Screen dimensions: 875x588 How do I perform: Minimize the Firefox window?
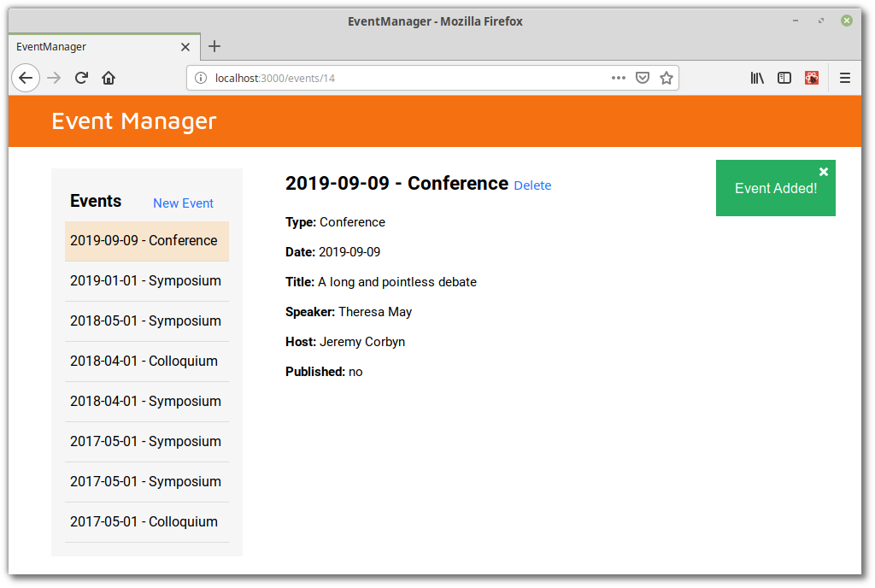click(x=796, y=21)
